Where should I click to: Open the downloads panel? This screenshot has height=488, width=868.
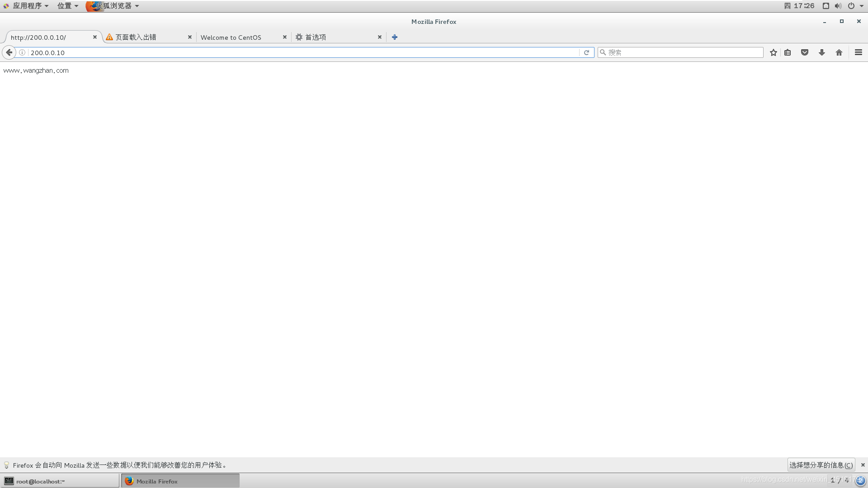pyautogui.click(x=822, y=52)
